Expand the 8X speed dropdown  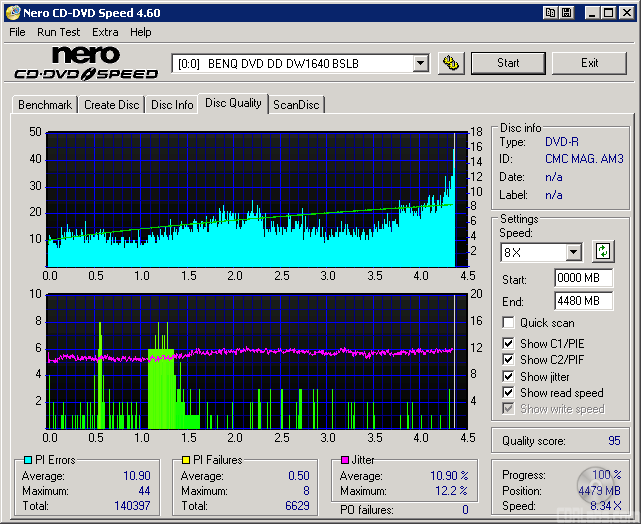tap(573, 252)
